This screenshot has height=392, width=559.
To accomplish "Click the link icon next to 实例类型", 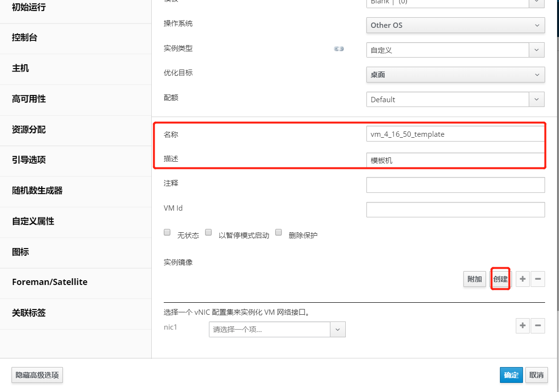I will 339,49.
